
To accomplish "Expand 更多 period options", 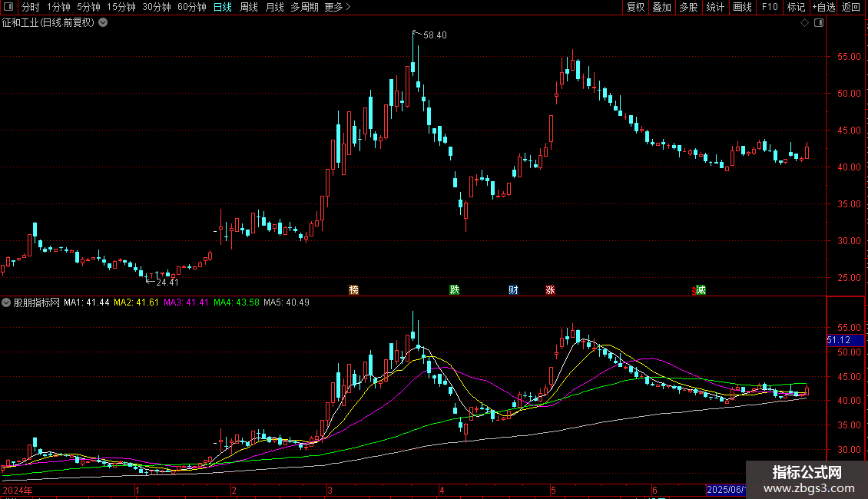I will (x=338, y=7).
